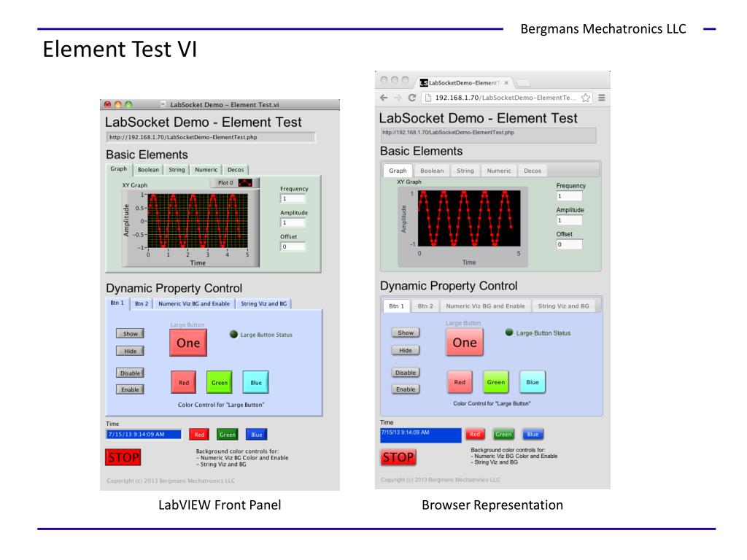
Task: Choose large Red color button in LabVIEW panel
Action: click(x=183, y=382)
